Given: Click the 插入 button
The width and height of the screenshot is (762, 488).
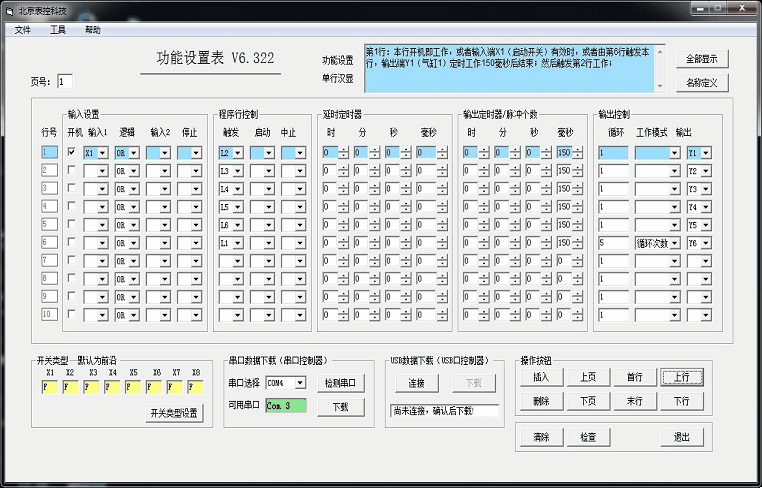Looking at the screenshot, I should (x=541, y=377).
